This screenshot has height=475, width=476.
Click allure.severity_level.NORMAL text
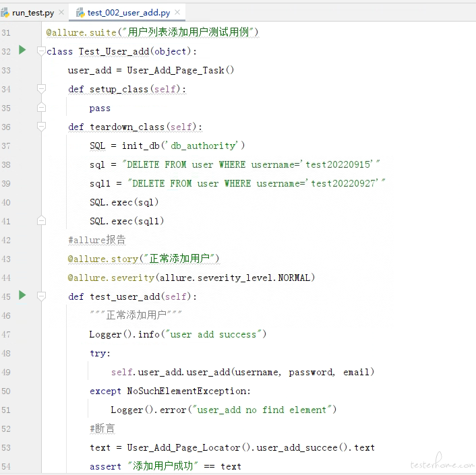[x=235, y=278]
